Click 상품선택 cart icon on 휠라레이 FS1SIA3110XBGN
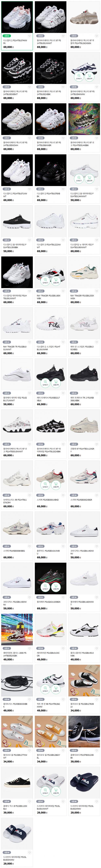The image size is (101, 868). click(x=56, y=587)
